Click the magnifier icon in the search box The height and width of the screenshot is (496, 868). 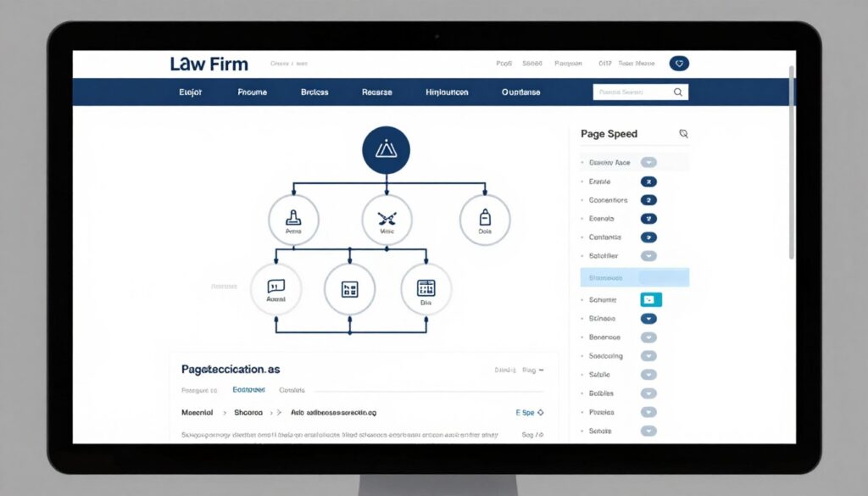(677, 92)
